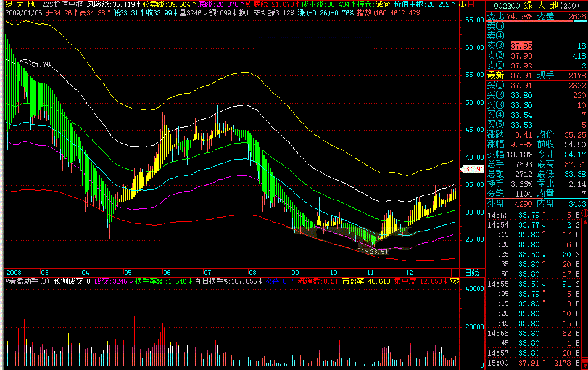Click the 12 month marker on time axis
This screenshot has height=370, width=588.
point(409,273)
